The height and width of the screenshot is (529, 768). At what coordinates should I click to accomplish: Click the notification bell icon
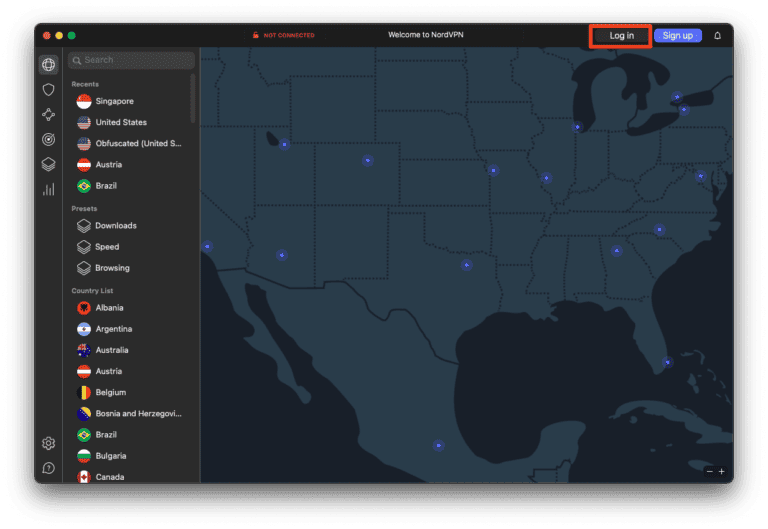point(717,36)
